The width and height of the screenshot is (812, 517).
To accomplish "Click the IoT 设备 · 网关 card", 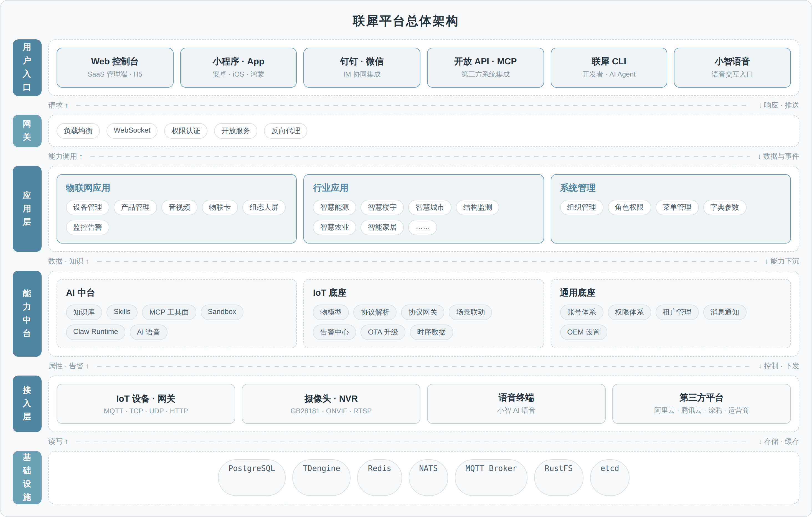I will coord(146,404).
